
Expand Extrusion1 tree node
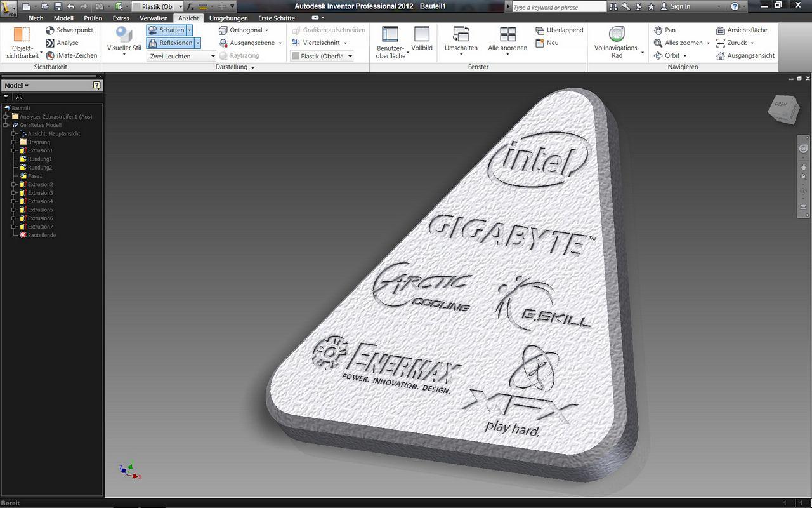click(14, 150)
